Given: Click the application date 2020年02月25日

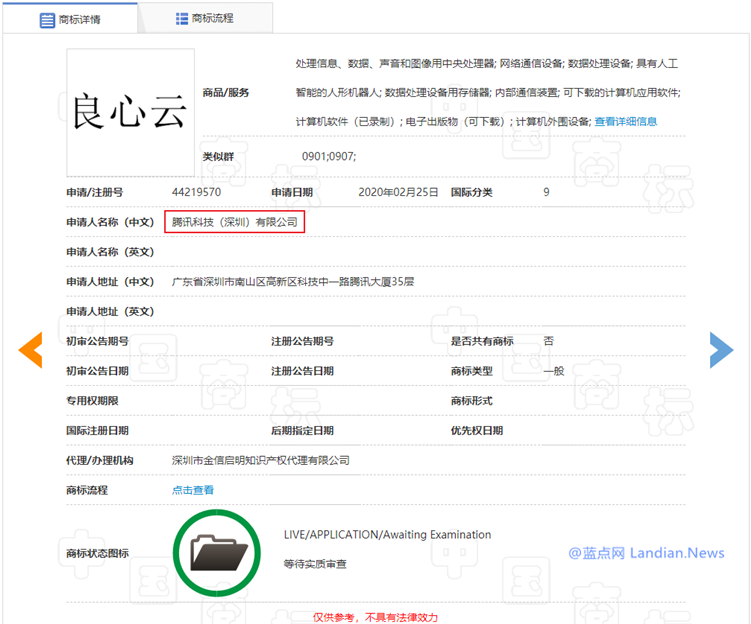Looking at the screenshot, I should [x=398, y=192].
